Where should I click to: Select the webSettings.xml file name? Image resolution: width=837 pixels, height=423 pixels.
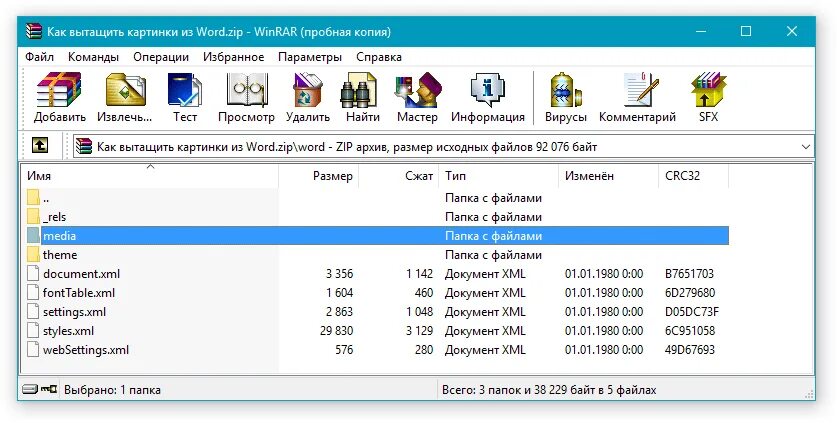(86, 350)
